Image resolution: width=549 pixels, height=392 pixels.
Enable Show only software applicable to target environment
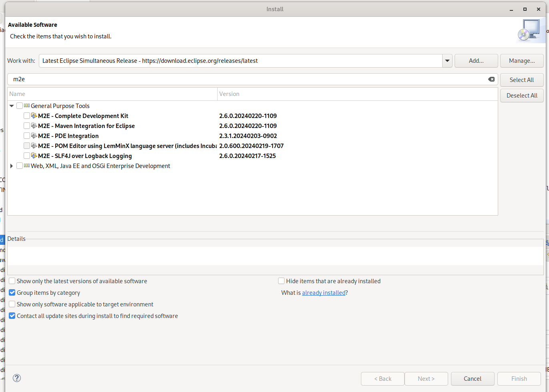click(x=12, y=304)
